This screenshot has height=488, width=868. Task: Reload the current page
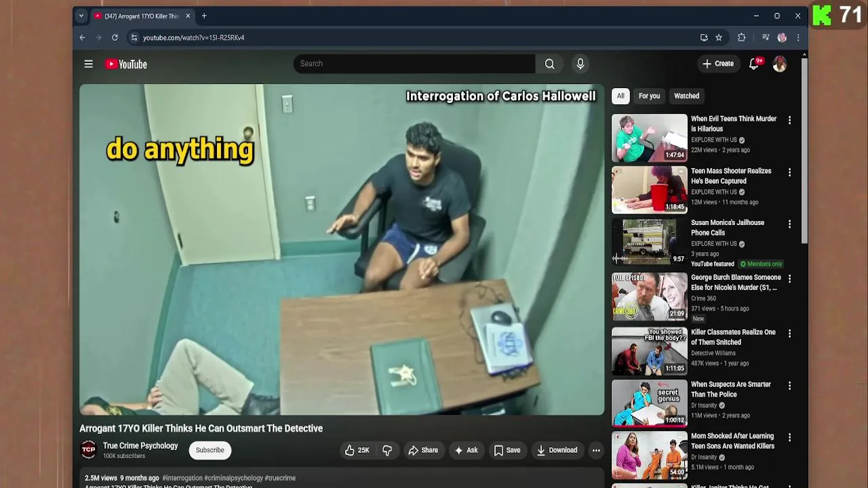115,37
